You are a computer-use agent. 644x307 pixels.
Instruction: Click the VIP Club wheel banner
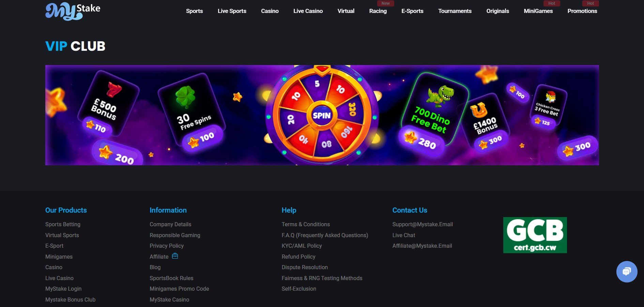click(x=322, y=115)
